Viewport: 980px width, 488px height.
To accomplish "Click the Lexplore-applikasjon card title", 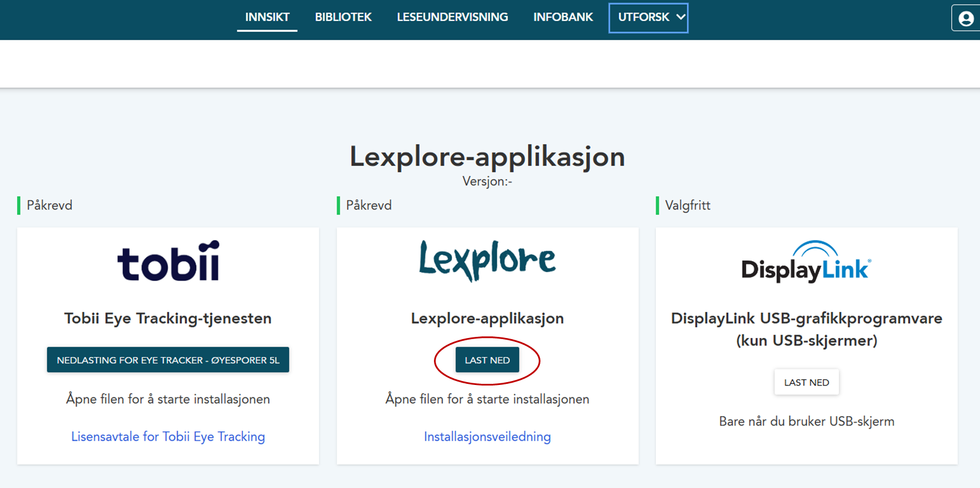I will 487,318.
